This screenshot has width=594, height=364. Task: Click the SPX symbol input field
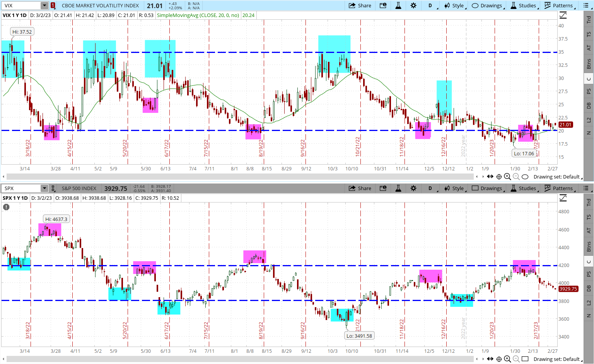coord(22,188)
